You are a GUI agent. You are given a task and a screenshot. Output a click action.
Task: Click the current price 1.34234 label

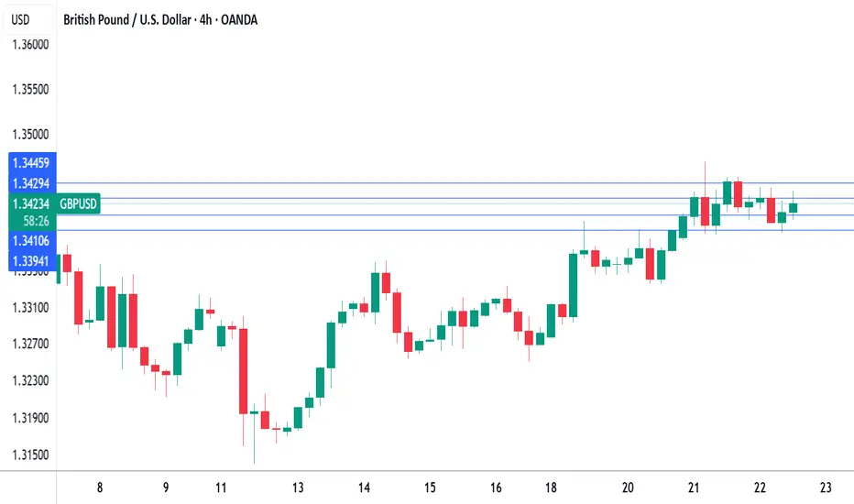[x=31, y=203]
